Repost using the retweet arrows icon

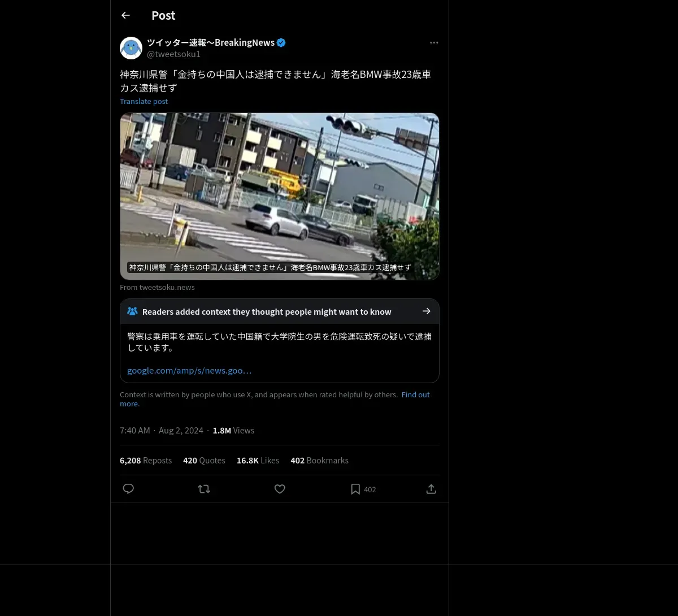204,489
